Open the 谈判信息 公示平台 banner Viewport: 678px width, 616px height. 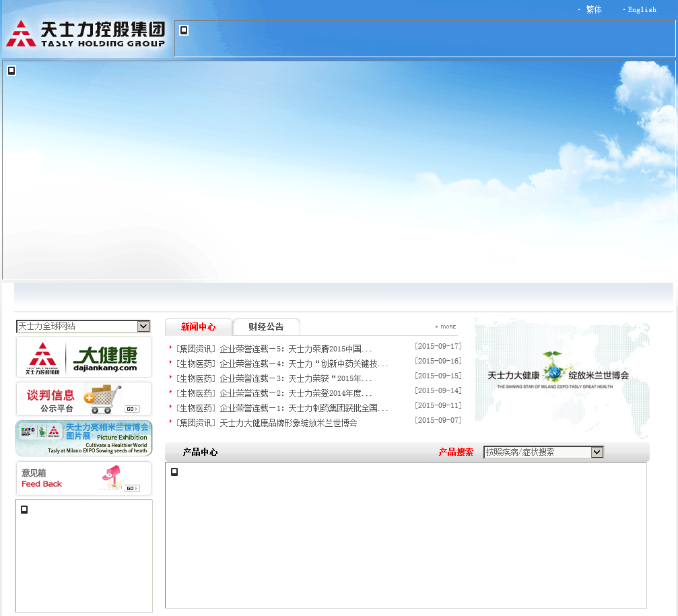84,399
